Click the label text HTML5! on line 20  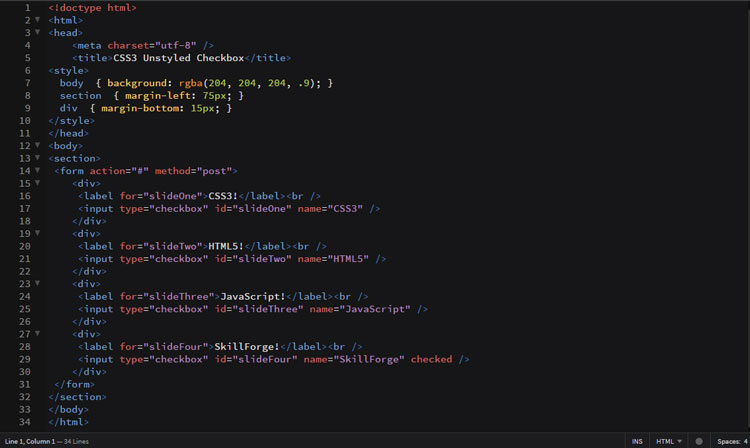pyautogui.click(x=226, y=246)
